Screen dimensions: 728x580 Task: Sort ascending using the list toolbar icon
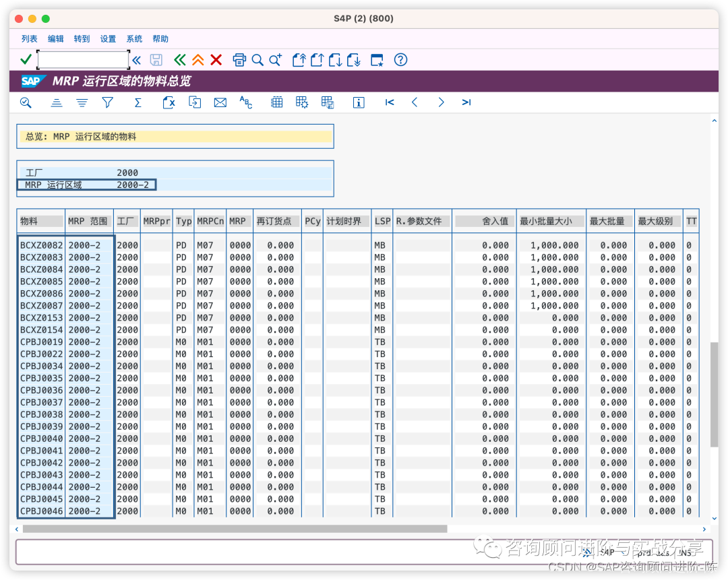[56, 102]
